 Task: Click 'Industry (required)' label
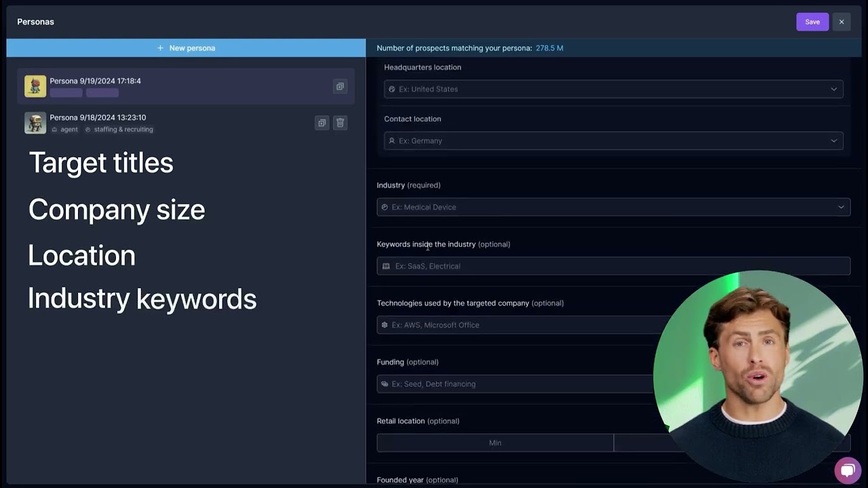click(x=409, y=185)
